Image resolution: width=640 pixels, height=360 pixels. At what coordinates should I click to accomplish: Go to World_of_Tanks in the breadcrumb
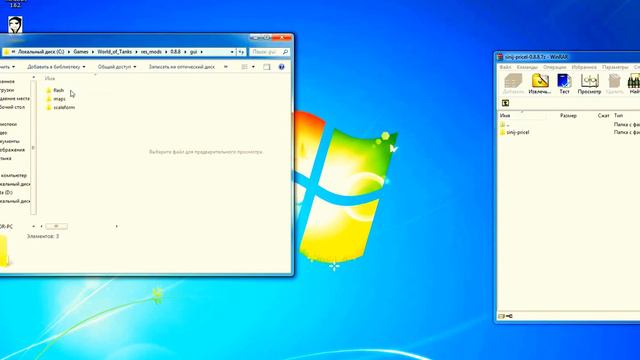[x=115, y=52]
